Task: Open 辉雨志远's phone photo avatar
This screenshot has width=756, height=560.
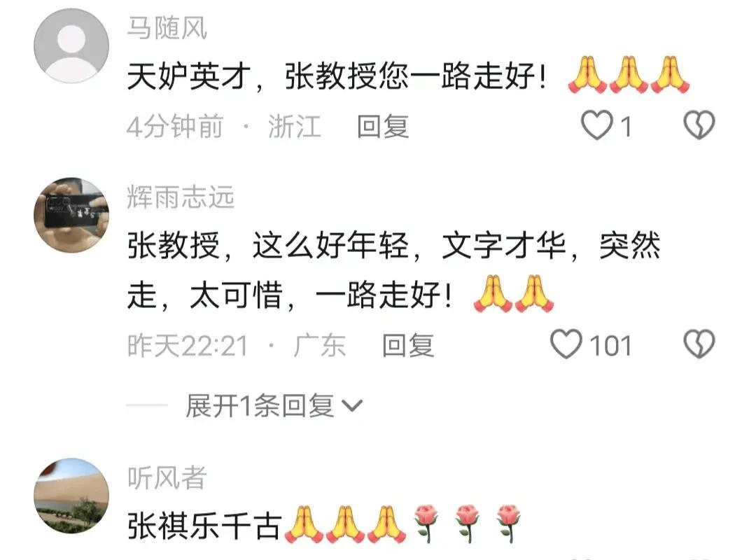Action: [x=71, y=215]
